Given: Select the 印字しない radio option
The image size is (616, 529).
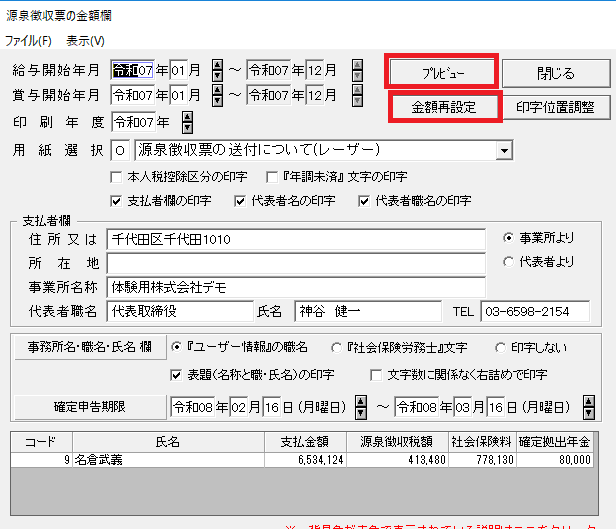Looking at the screenshot, I should click(x=502, y=347).
